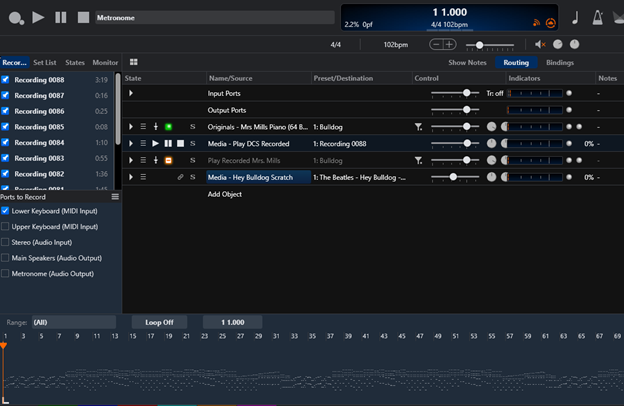Screen dimensions: 624x406
Task: Toggle solo S on Hey Bulldog Scratch row
Action: point(193,177)
